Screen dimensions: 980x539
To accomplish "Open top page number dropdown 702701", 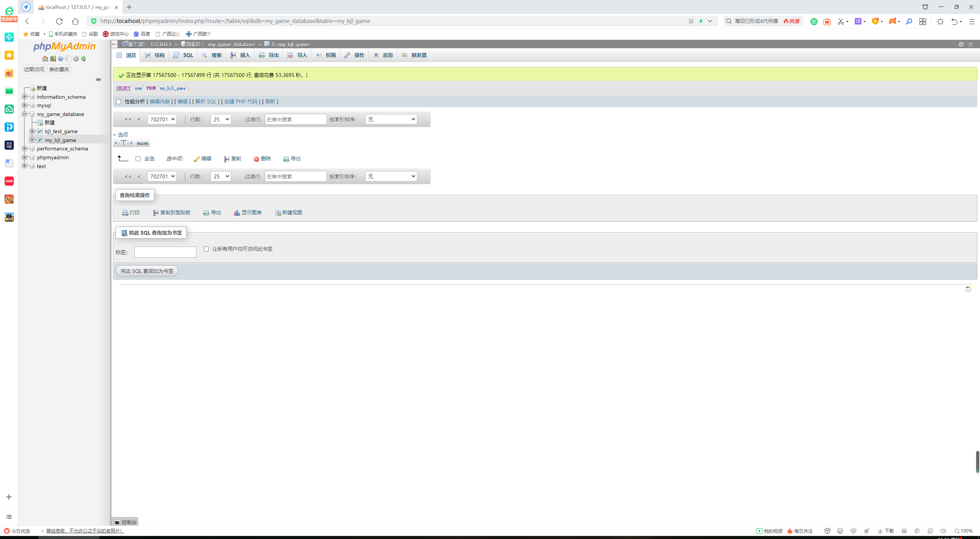I will pyautogui.click(x=162, y=119).
